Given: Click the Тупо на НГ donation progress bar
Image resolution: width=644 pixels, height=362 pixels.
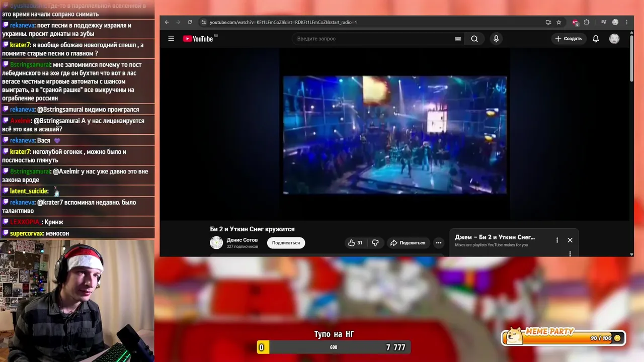Looking at the screenshot, I should [x=334, y=347].
